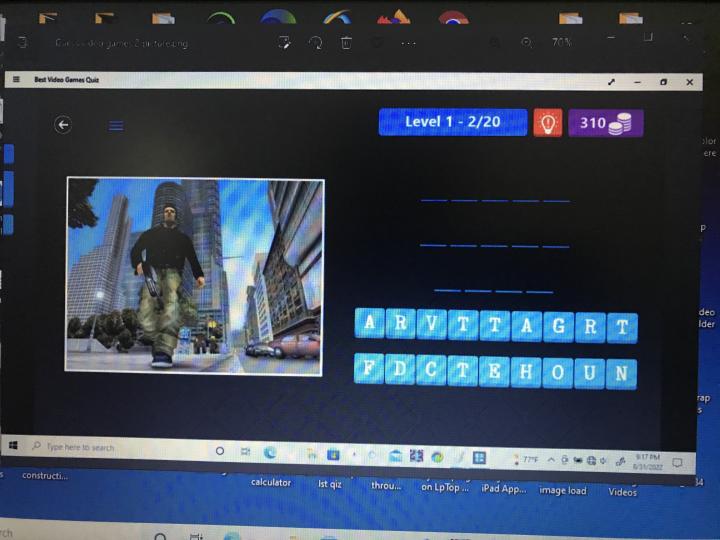
Task: Tap the letter H tile
Action: coord(526,372)
